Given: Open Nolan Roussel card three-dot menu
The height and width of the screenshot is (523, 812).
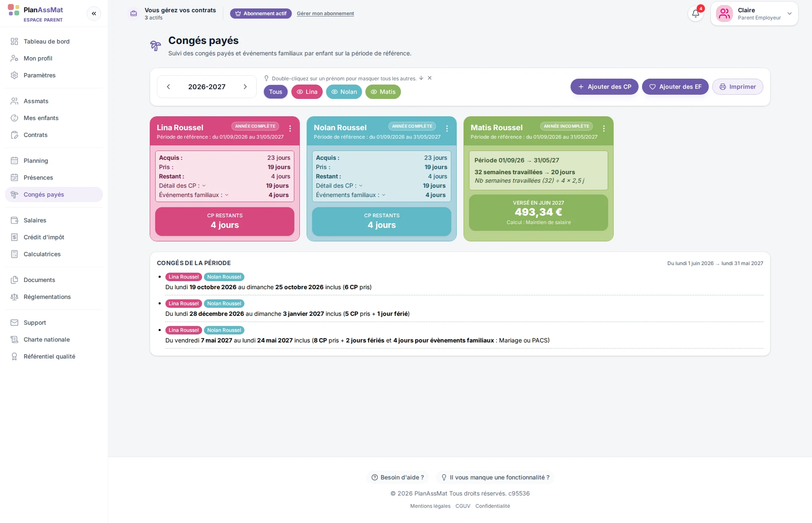Looking at the screenshot, I should tap(447, 129).
